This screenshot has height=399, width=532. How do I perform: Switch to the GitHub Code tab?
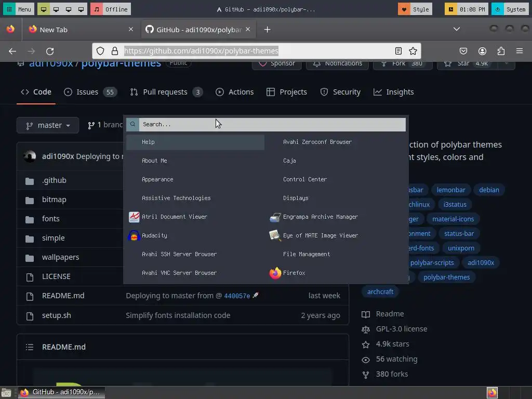36,92
